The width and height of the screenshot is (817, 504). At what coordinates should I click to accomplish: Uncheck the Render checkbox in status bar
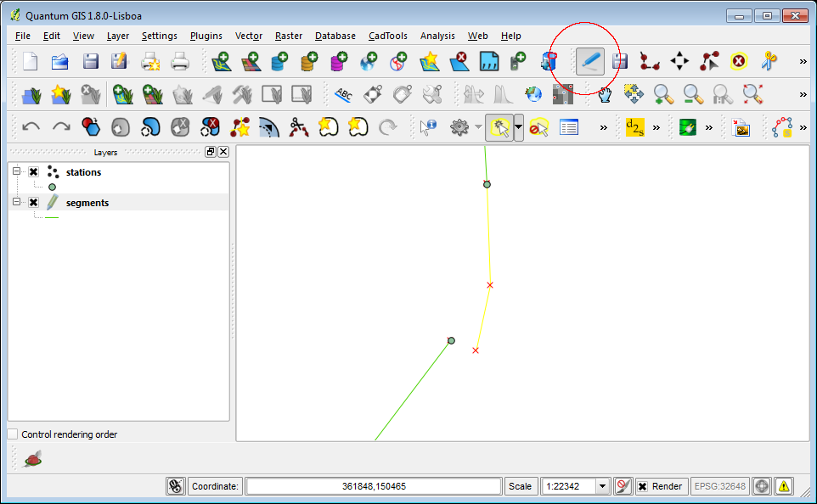pos(643,485)
